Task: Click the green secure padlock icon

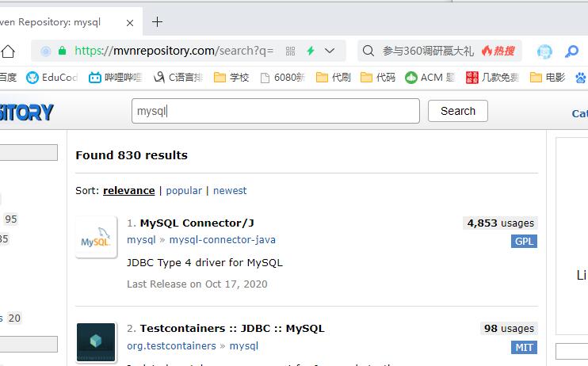Action: (x=62, y=51)
